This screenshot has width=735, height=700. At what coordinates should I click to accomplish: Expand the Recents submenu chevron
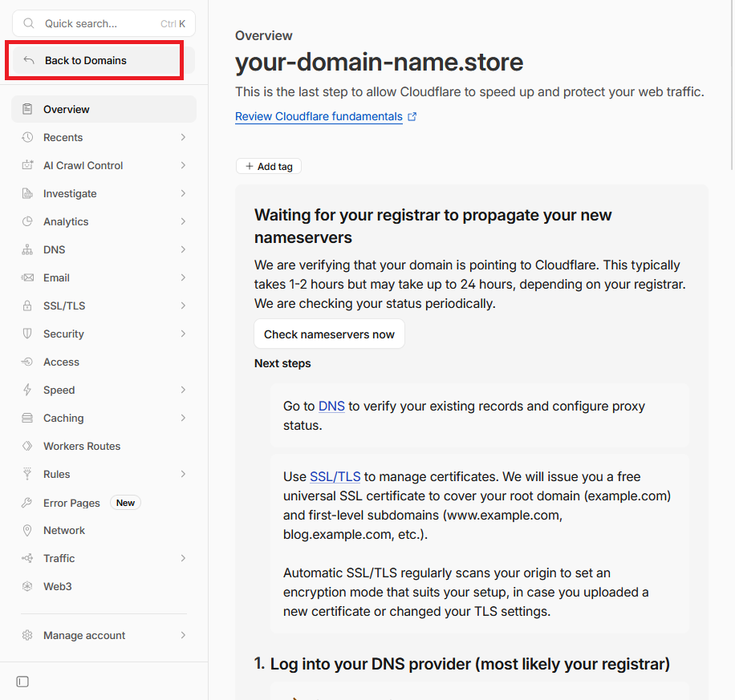[x=183, y=137]
